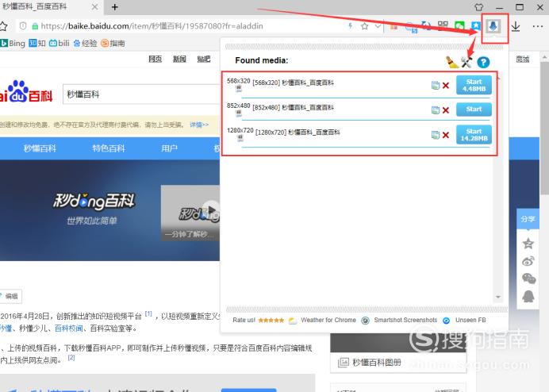Remove the 1280x720 media entry
The height and width of the screenshot is (392, 549).
pos(445,135)
